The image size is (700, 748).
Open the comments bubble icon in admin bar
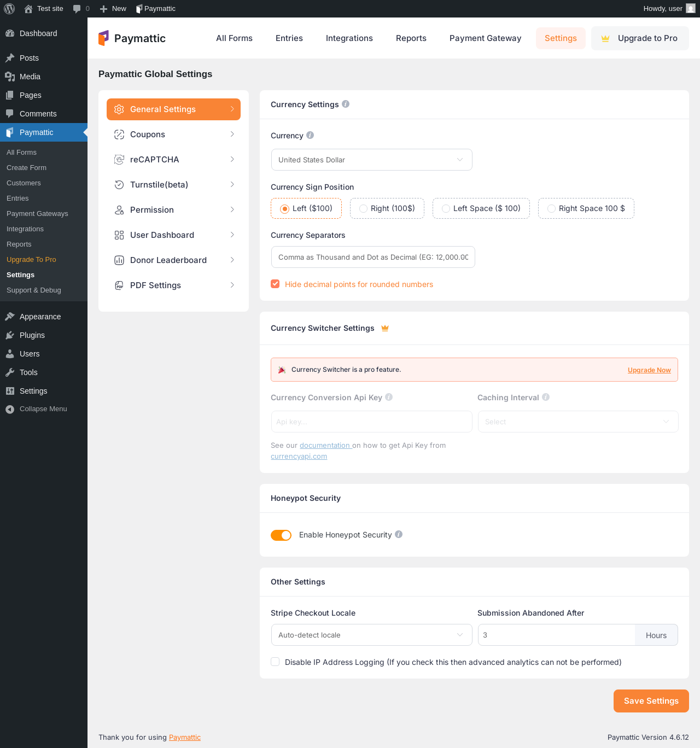[x=77, y=9]
